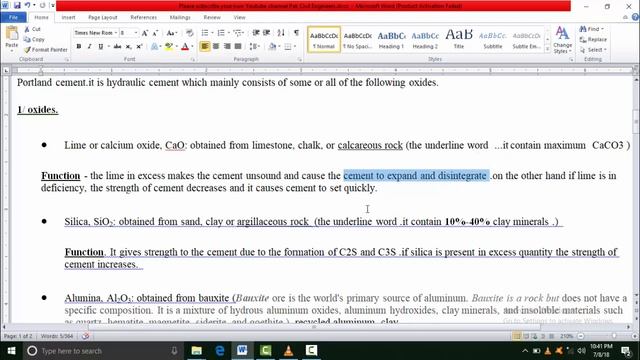Image resolution: width=640 pixels, height=360 pixels.
Task: Click the Windows Start button
Action: [x=11, y=351]
